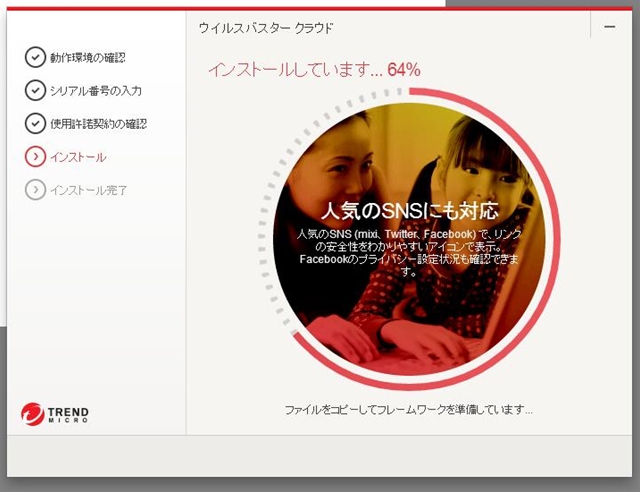Viewport: 640px width, 492px height.
Task: Click the SNS description paragraph mentioning Facebook
Action: tap(409, 252)
